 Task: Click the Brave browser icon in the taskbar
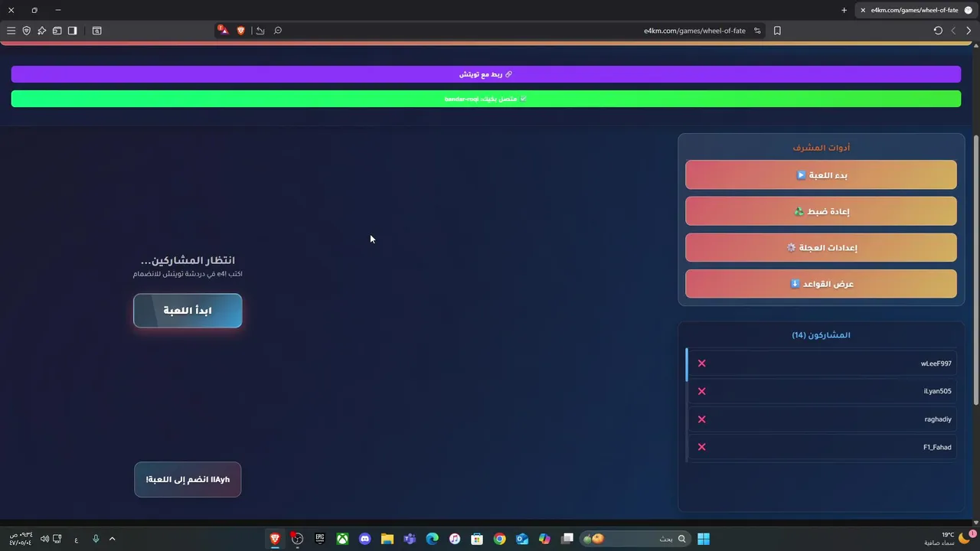(x=275, y=539)
